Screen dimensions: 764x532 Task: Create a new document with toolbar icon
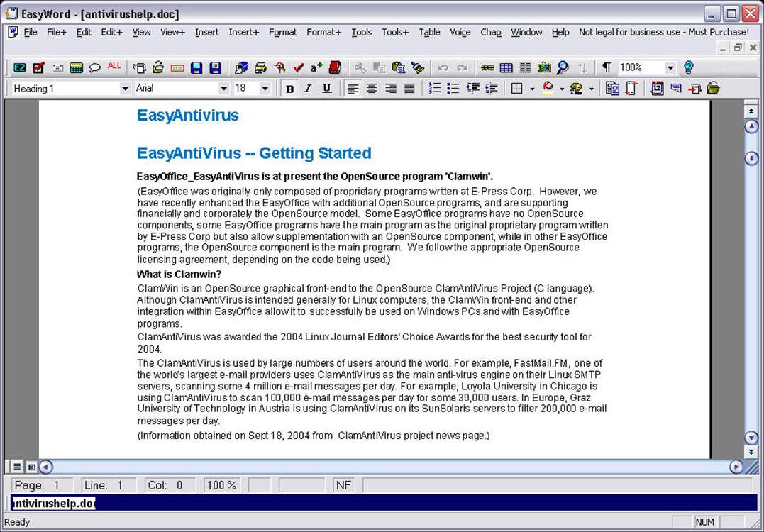(139, 67)
